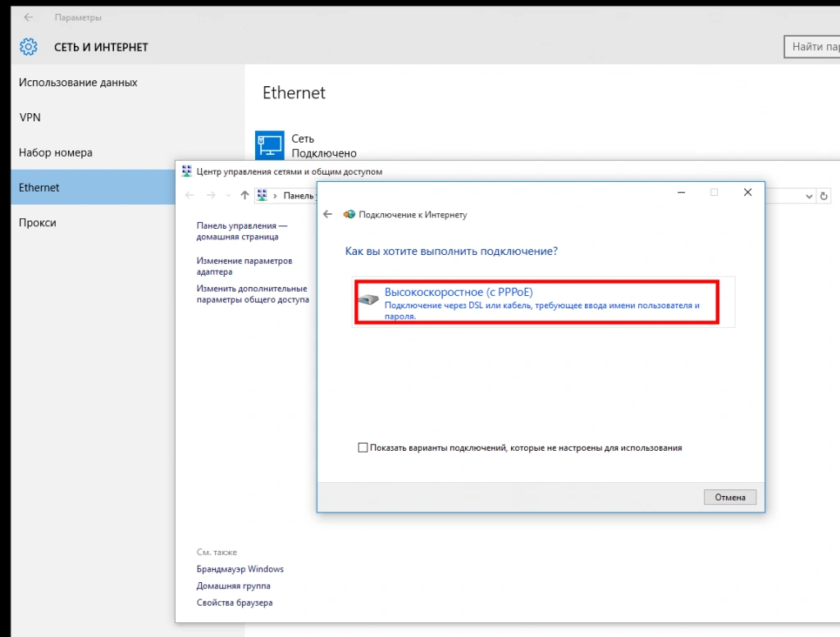840x637 pixels.
Task: Open Свойства браузера link
Action: [x=234, y=603]
